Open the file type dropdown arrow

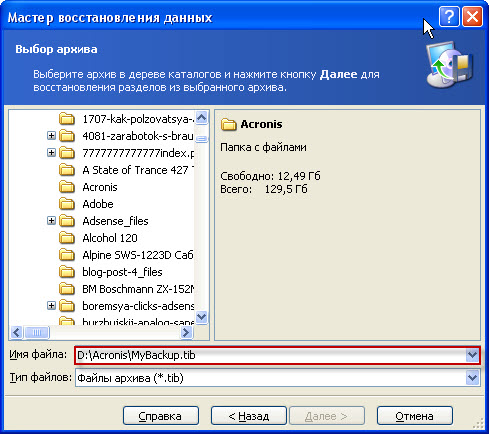coord(472,378)
